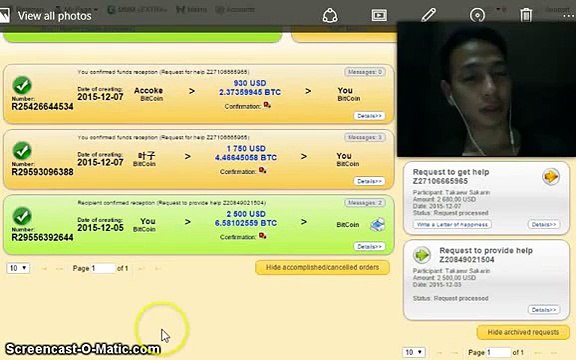Open Details of request Z20849021504
Screen dimensions: 576x360
[544, 310]
